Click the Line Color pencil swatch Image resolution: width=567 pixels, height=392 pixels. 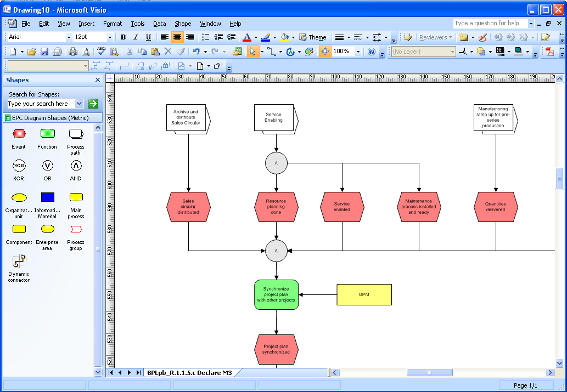click(266, 37)
